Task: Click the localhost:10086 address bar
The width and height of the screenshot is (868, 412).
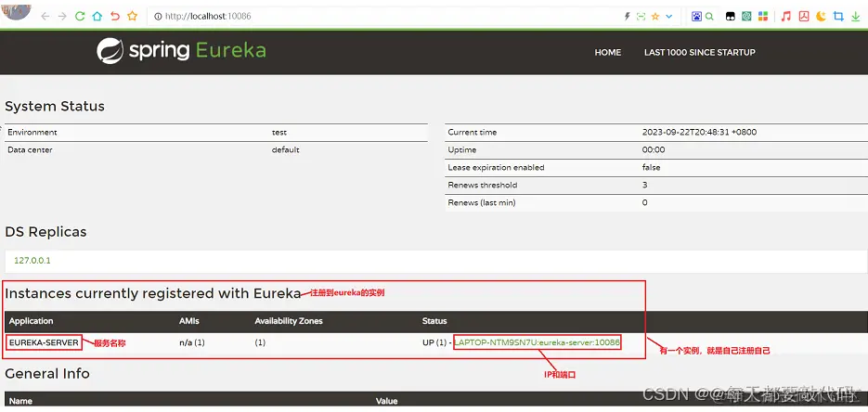Action: pos(387,17)
